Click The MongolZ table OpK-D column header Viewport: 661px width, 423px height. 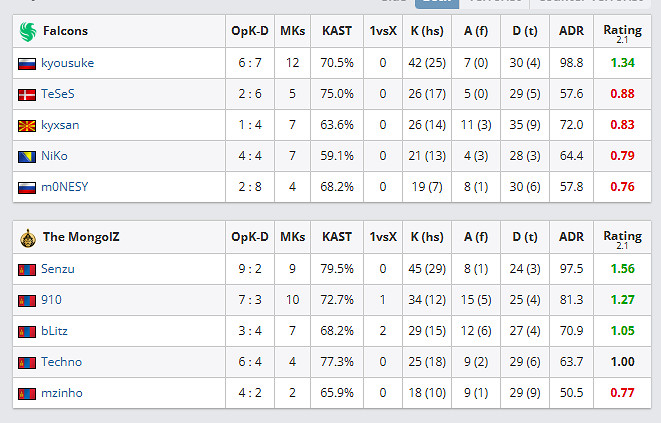click(x=249, y=238)
